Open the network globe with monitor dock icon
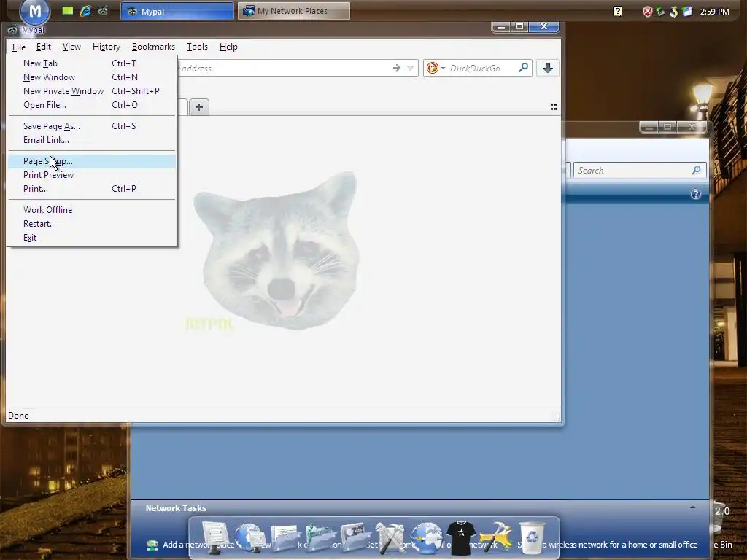747x560 pixels. (x=249, y=537)
